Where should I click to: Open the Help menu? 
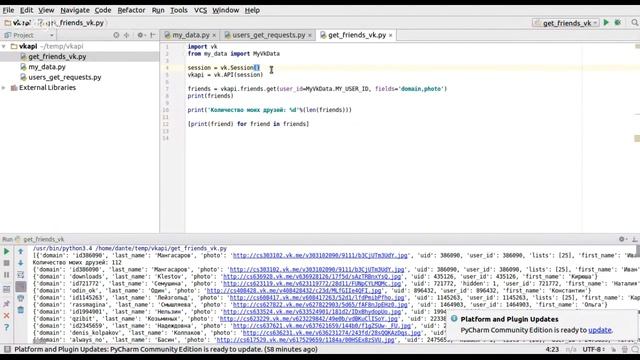[x=252, y=10]
